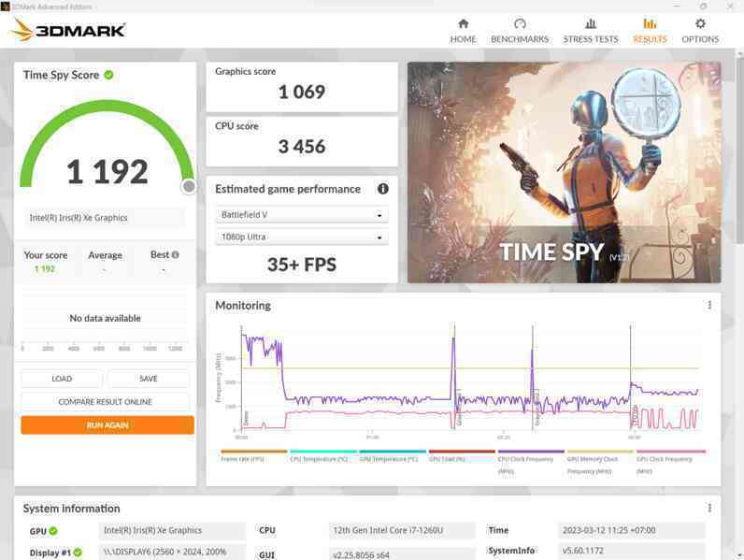The height and width of the screenshot is (560, 744).
Task: Switch to the BENCHMARKS tab
Action: pos(520,32)
